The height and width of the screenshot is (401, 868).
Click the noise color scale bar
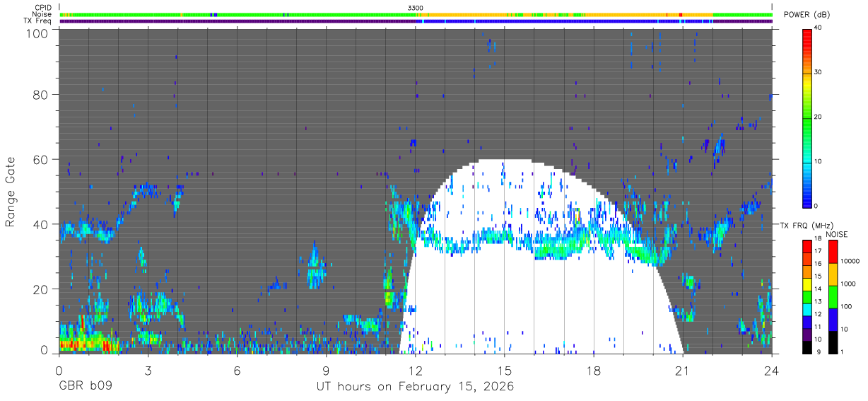coord(833,296)
